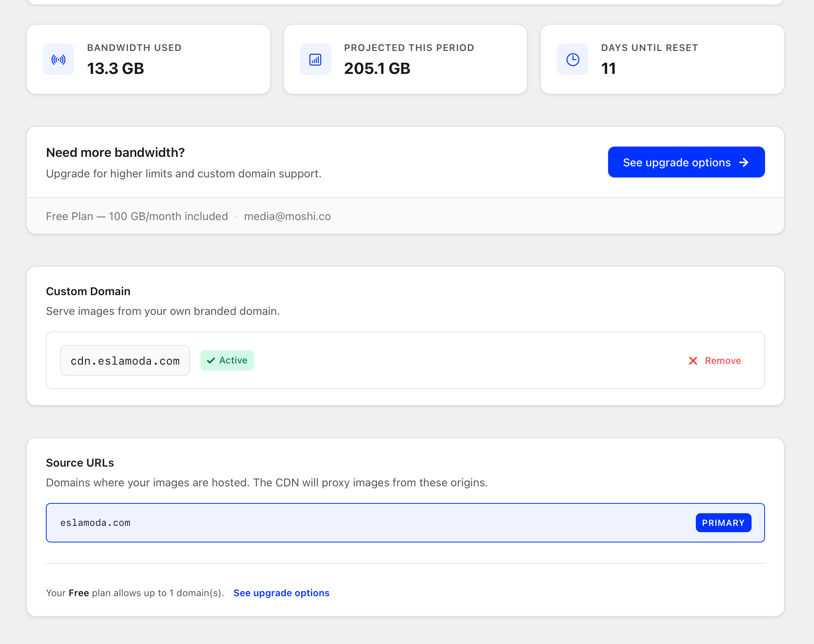The image size is (814, 644).
Task: Click the PRIMARY badge on eslamoda.com
Action: click(x=723, y=522)
